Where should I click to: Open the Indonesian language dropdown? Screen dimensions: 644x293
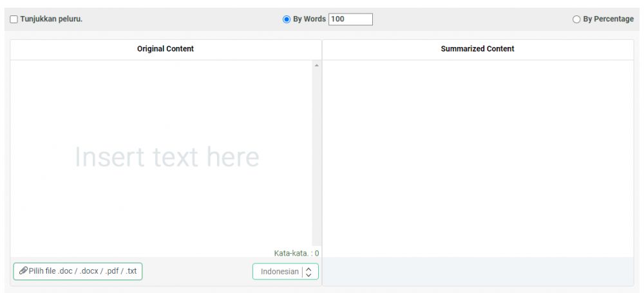click(285, 272)
